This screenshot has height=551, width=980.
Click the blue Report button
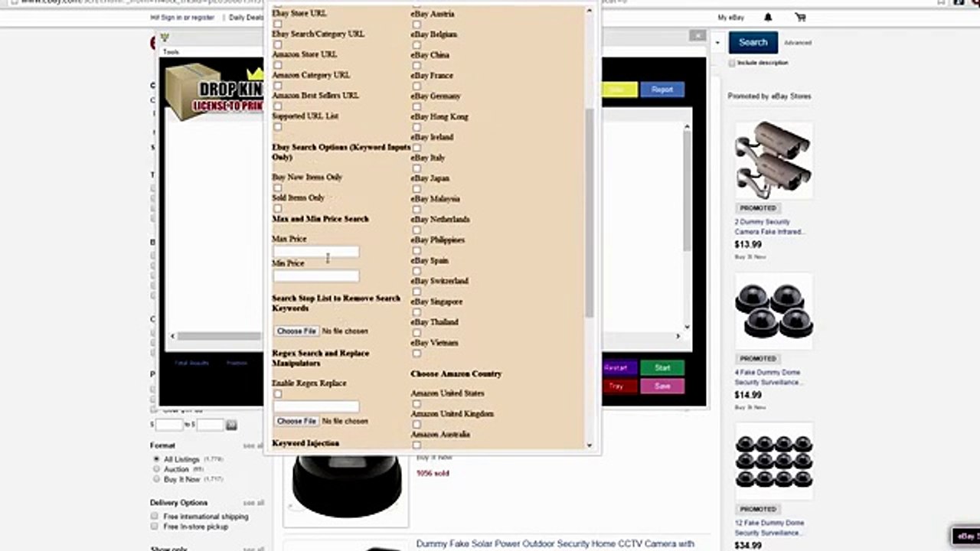[x=662, y=90]
